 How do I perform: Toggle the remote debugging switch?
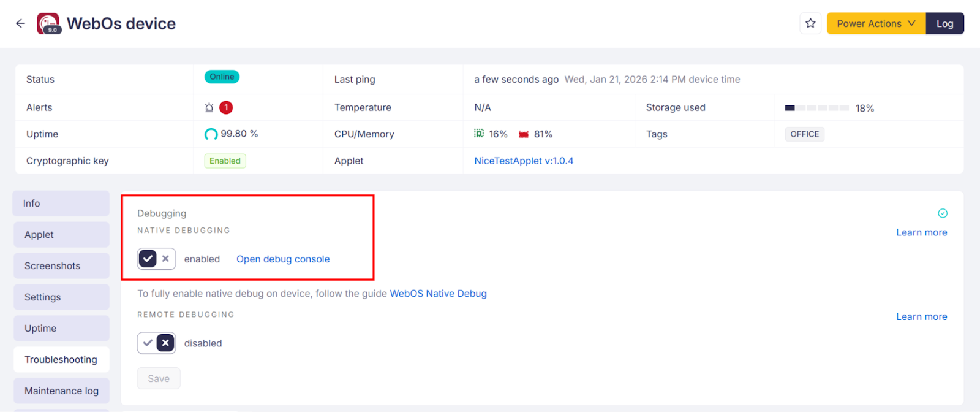(156, 343)
